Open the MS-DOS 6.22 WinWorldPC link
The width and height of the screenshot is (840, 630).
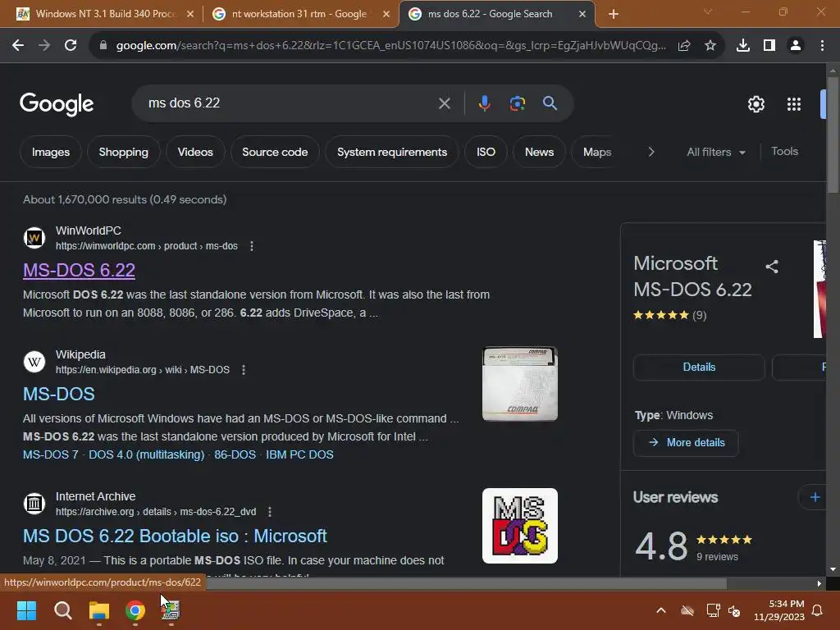click(x=79, y=270)
